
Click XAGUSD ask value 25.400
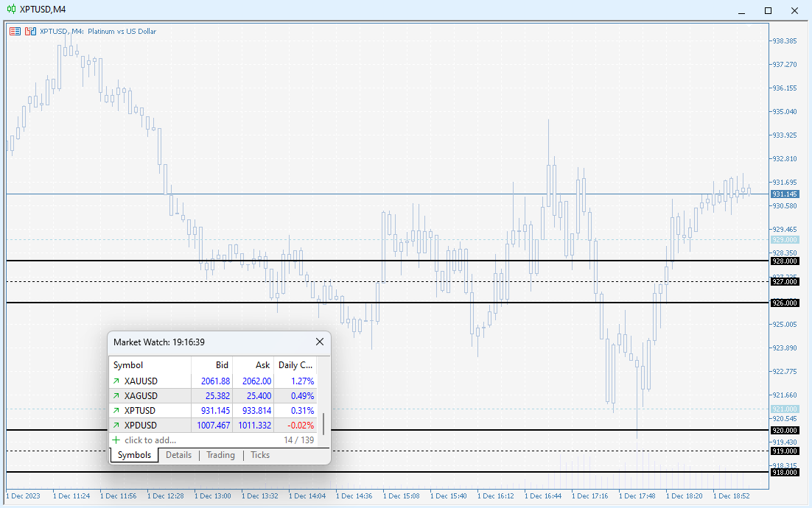point(259,396)
